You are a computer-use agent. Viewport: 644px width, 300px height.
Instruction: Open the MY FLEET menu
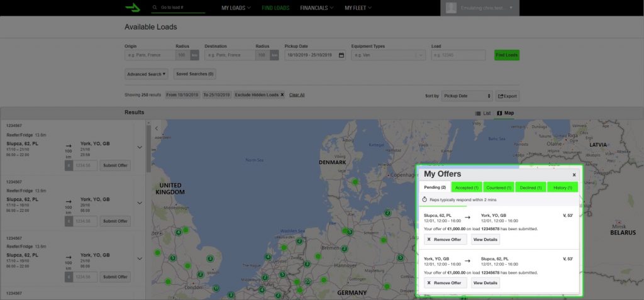point(358,8)
